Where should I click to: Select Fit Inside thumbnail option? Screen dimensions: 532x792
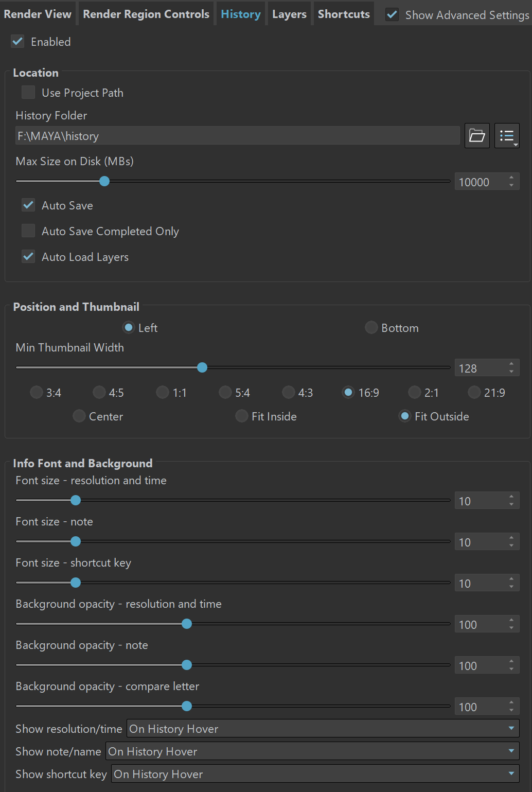(x=242, y=416)
